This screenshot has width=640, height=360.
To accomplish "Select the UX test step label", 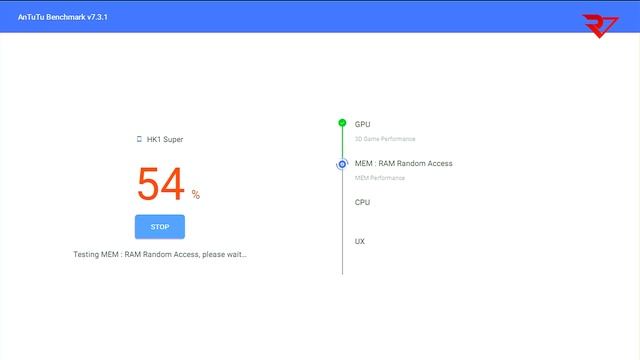I will (360, 241).
